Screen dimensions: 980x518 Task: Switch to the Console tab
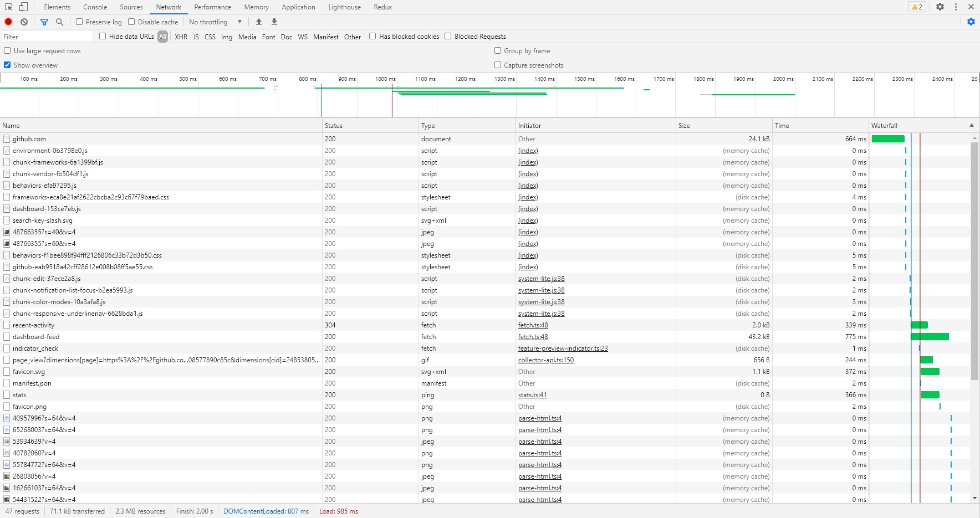(95, 7)
